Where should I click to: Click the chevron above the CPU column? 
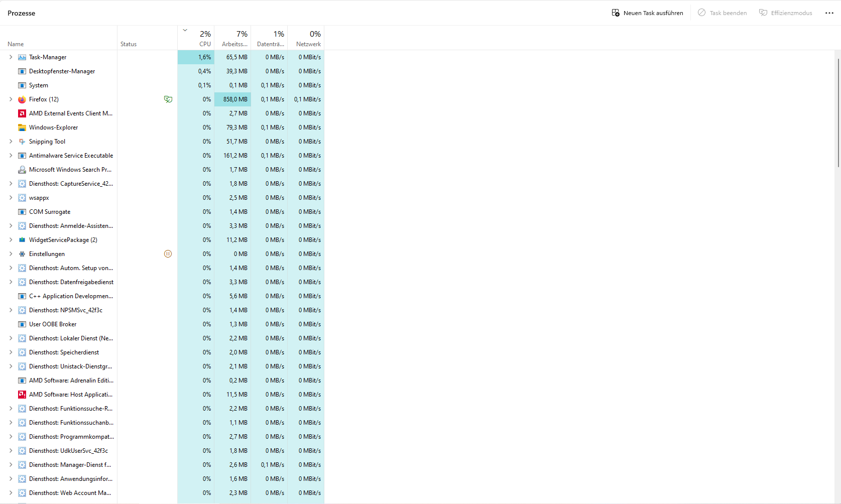click(x=185, y=30)
